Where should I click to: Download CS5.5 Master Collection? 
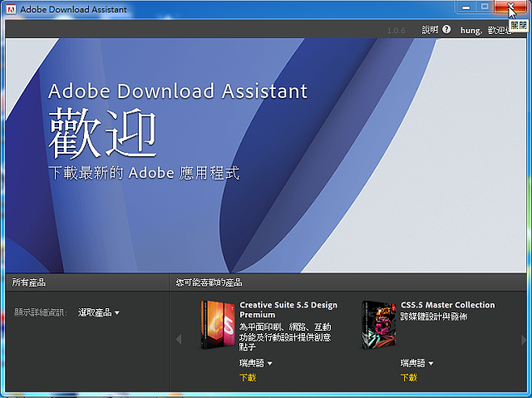pyautogui.click(x=409, y=378)
